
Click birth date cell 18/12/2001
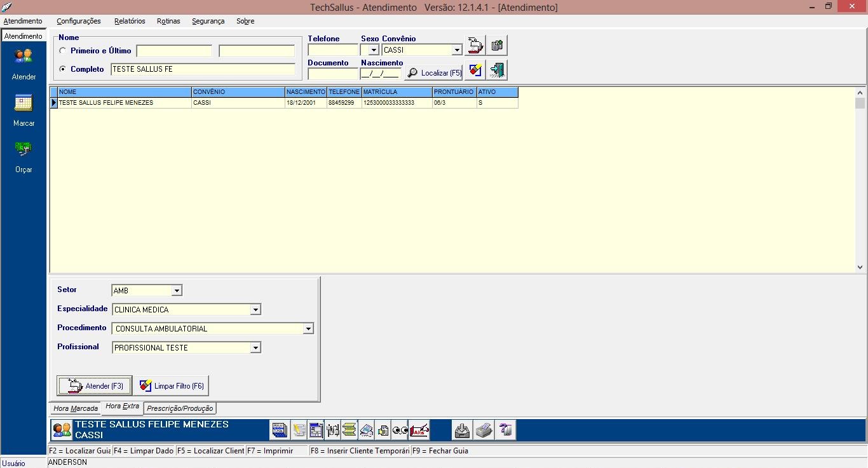(306, 103)
